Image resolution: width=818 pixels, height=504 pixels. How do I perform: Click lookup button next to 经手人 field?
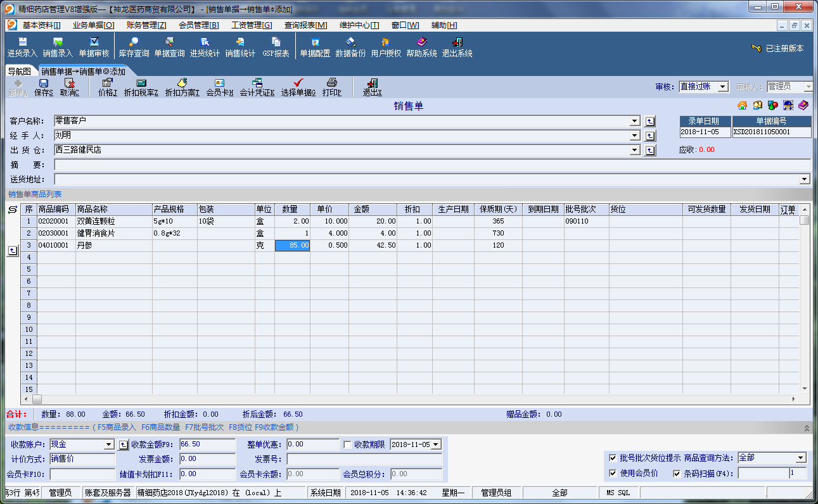[x=650, y=135]
